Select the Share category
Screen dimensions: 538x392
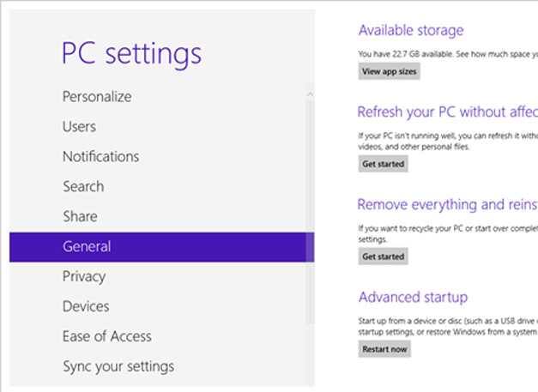point(80,217)
